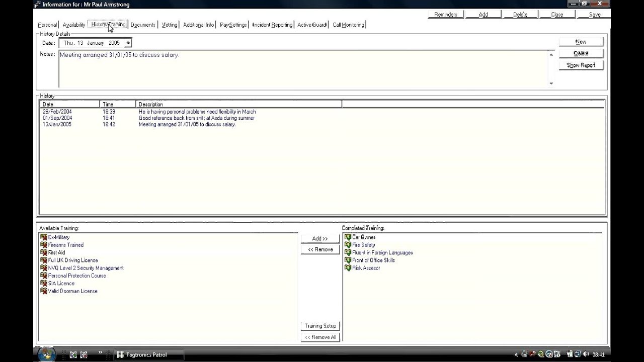644x362 pixels.
Task: Click the << Remove training button
Action: coord(320,249)
